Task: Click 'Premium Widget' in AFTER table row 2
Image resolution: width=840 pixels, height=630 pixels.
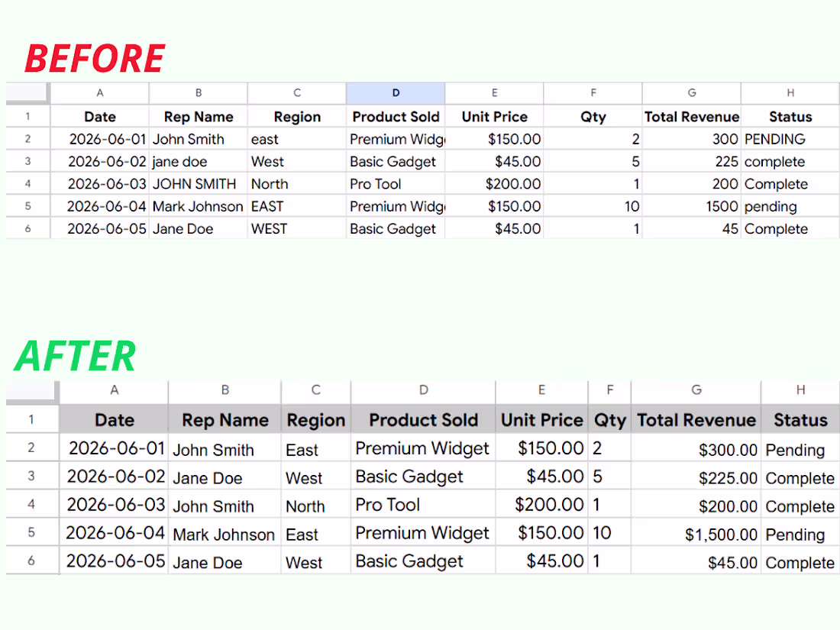Action: [423, 448]
